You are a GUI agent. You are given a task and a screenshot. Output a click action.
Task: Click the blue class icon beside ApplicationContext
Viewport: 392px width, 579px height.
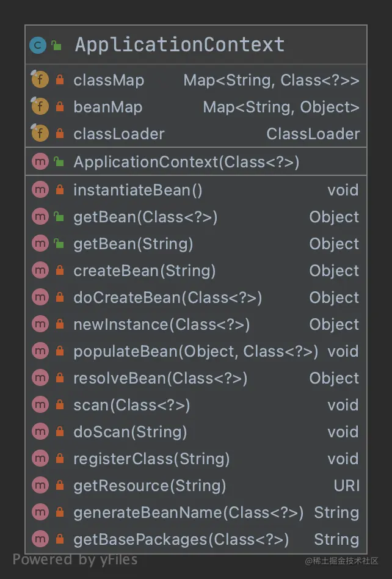(38, 45)
